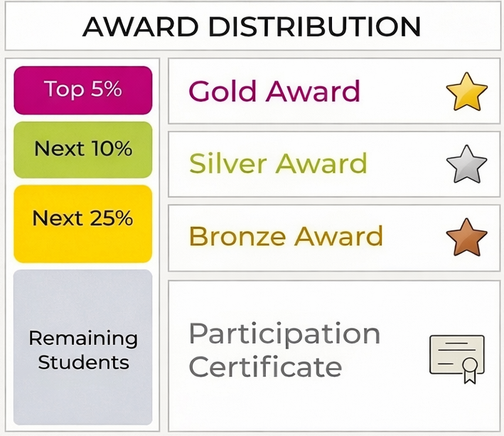Image resolution: width=504 pixels, height=436 pixels.
Task: Open the participation certificate document icon
Action: click(x=456, y=356)
